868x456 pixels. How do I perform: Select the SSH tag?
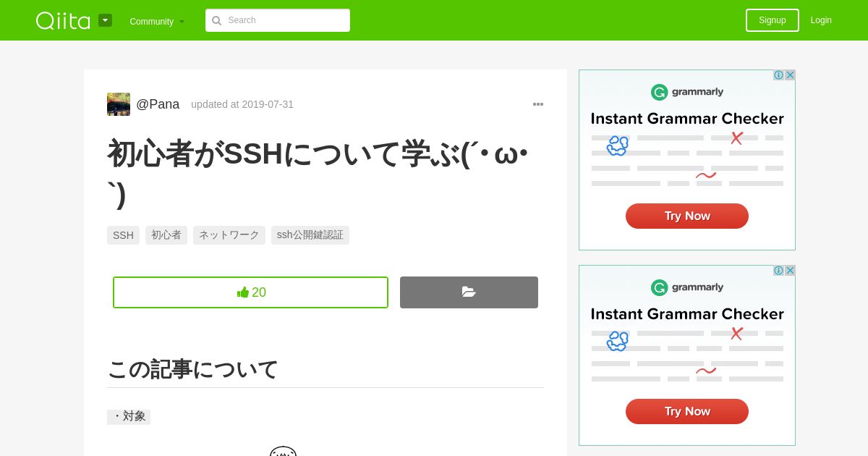click(x=123, y=235)
